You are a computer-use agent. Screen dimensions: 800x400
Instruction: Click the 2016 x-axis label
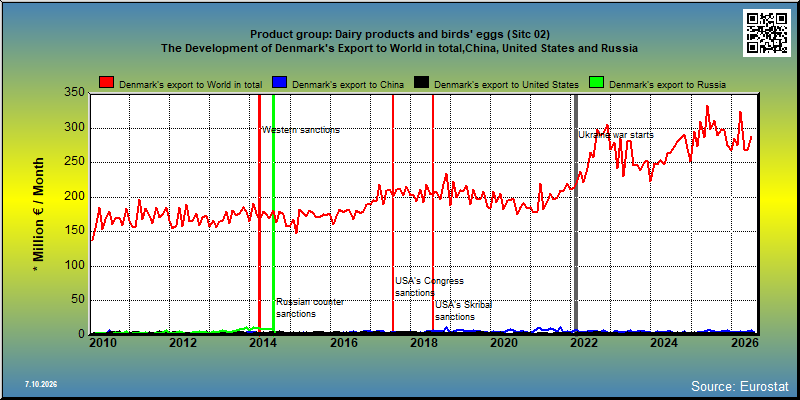[343, 342]
